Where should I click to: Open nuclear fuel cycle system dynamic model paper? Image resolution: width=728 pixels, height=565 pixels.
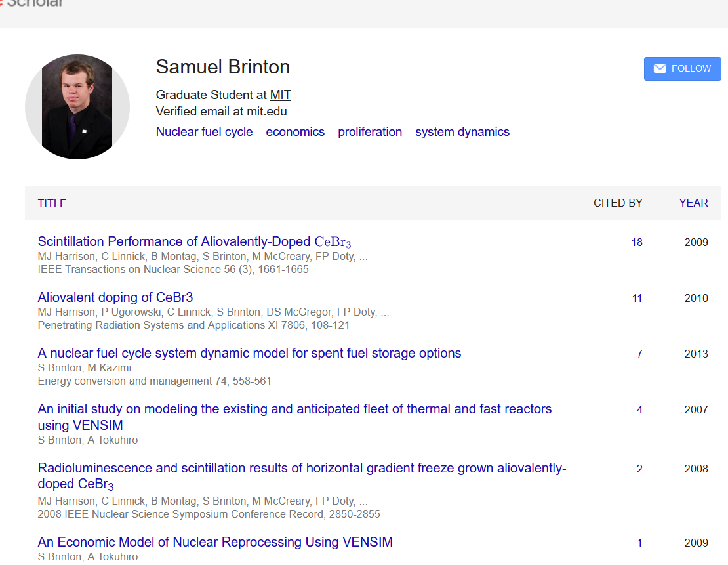pos(249,353)
